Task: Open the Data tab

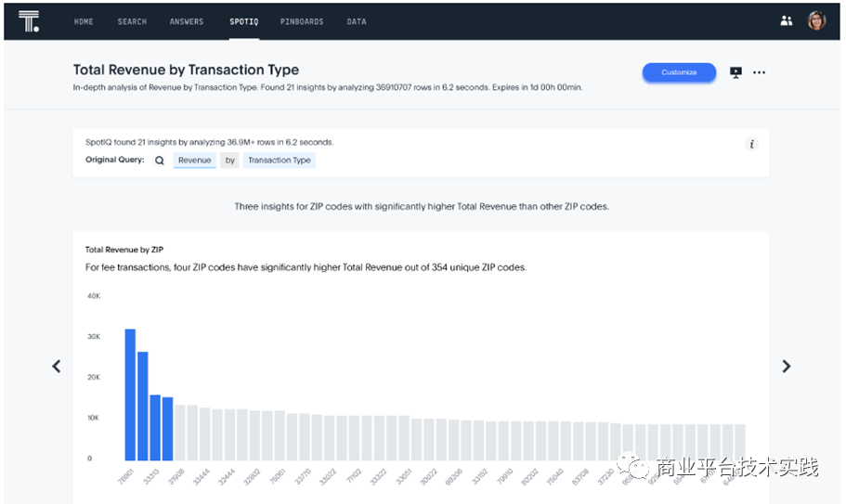Action: pos(357,21)
